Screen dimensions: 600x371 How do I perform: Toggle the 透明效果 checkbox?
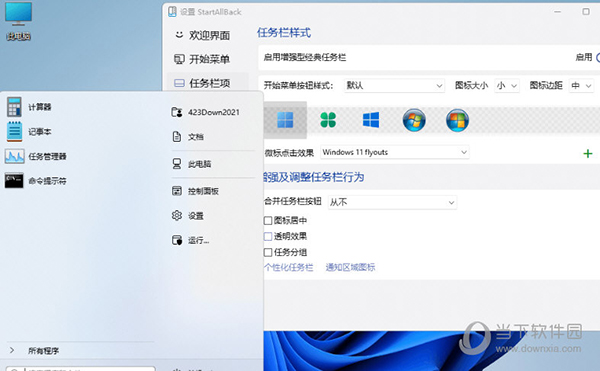(268, 236)
